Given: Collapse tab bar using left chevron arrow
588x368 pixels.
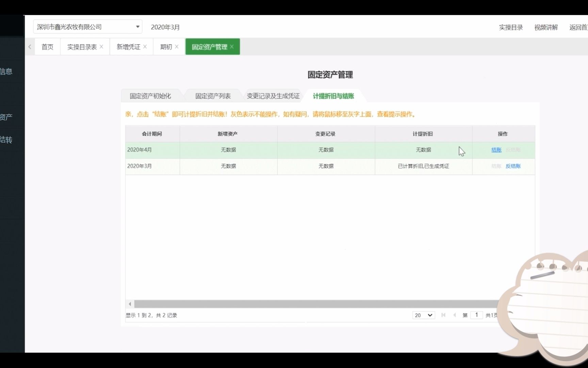Looking at the screenshot, I should pos(30,47).
